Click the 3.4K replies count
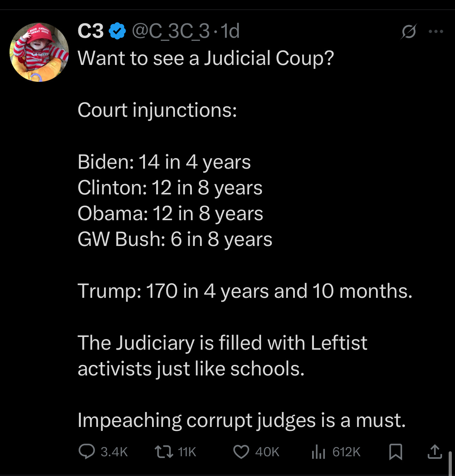The width and height of the screenshot is (455, 476). pos(114,452)
